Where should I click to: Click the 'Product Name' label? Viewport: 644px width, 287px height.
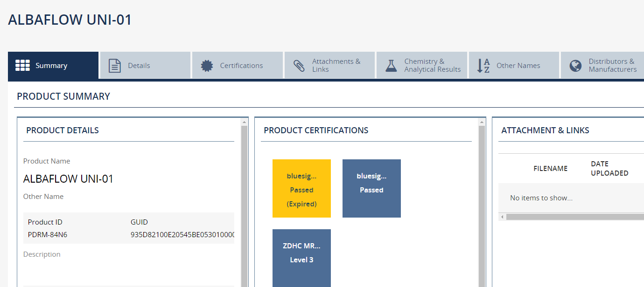point(47,161)
